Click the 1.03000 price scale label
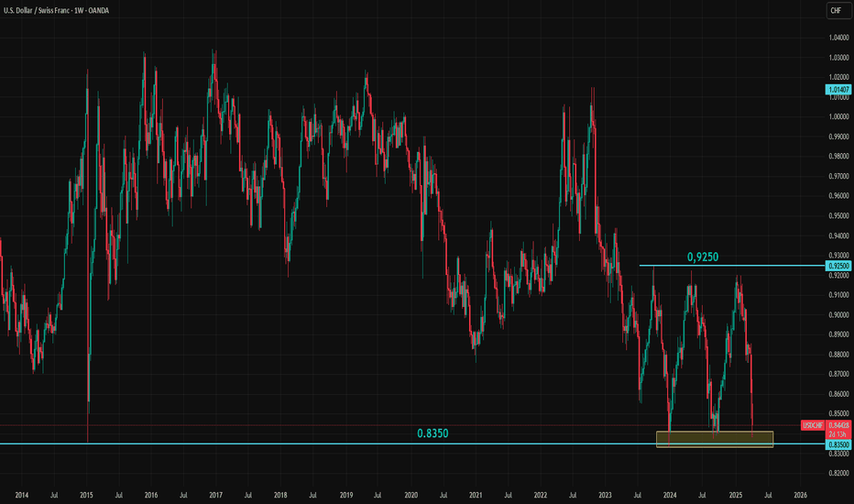The image size is (854, 504). (x=838, y=57)
